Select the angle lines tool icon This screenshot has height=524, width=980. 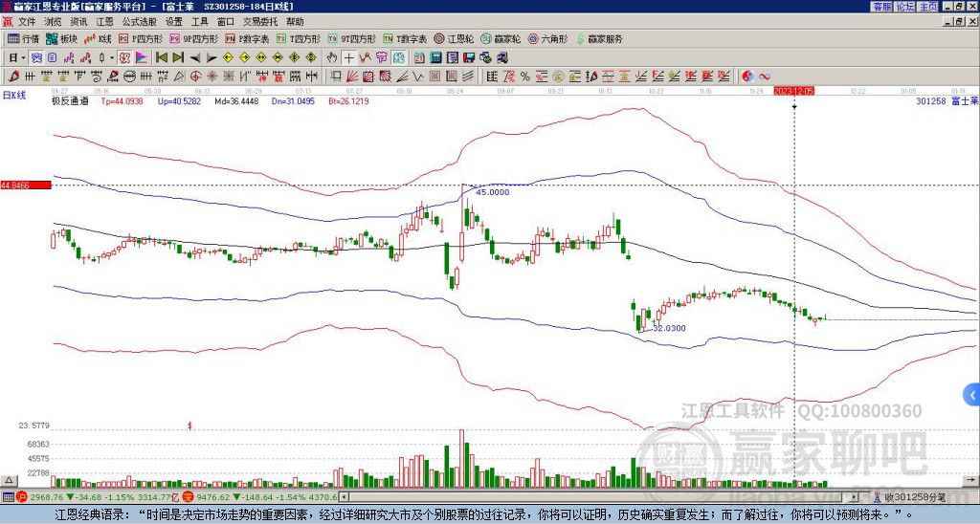pyautogui.click(x=403, y=76)
